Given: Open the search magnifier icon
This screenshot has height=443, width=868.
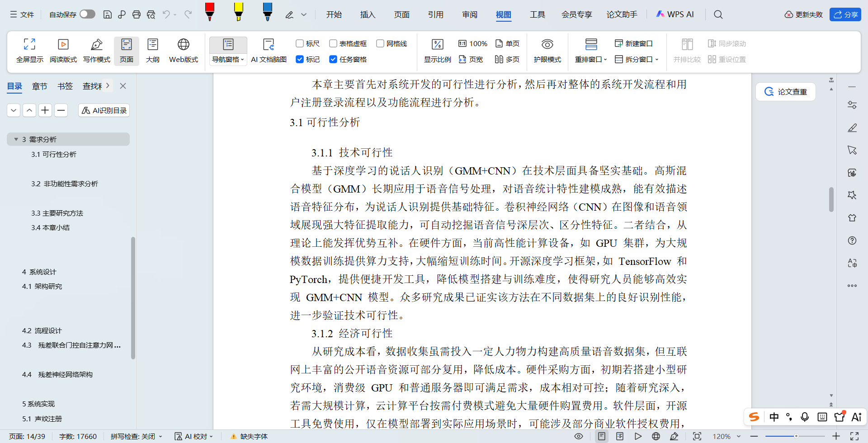Looking at the screenshot, I should coord(718,14).
